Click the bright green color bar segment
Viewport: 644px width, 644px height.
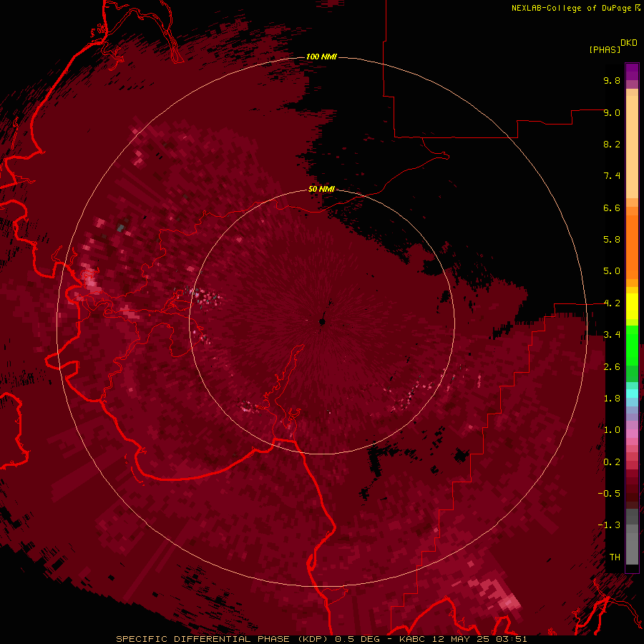coord(632,345)
